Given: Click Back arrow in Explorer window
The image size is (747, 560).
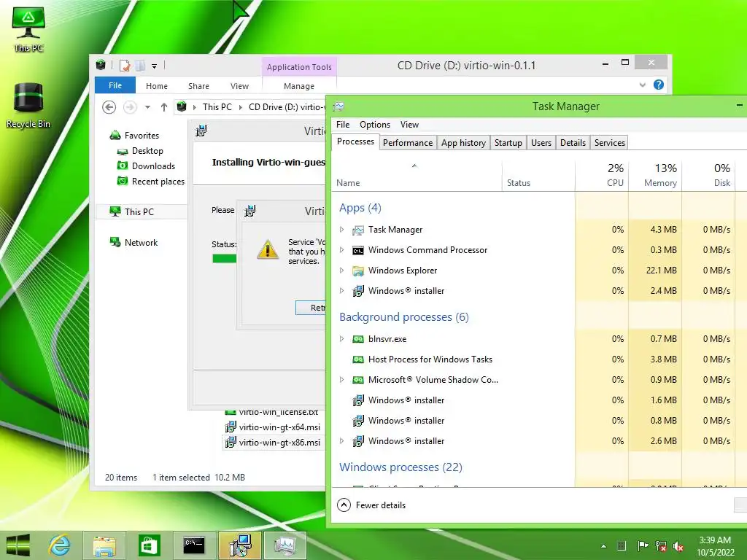Looking at the screenshot, I should (x=109, y=107).
